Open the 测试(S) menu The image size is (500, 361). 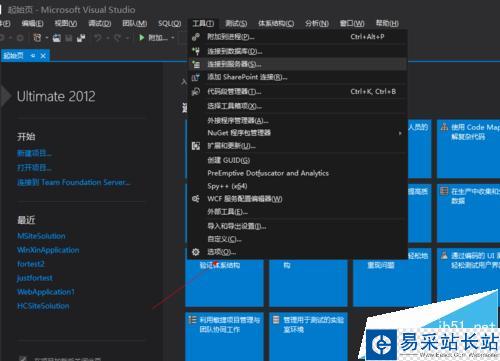click(x=236, y=23)
